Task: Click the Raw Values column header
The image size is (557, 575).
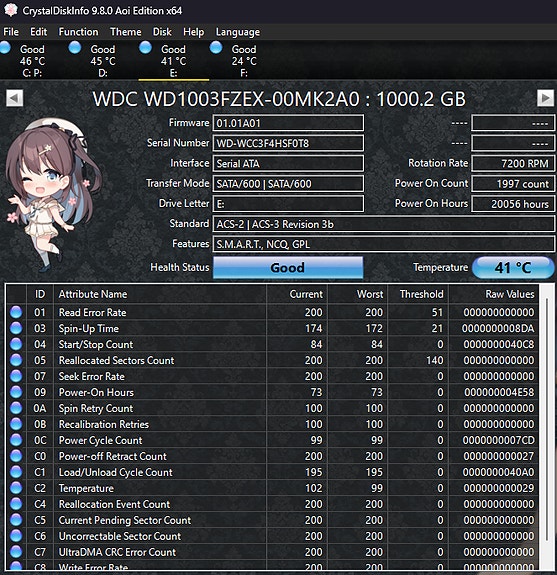Action: (509, 294)
